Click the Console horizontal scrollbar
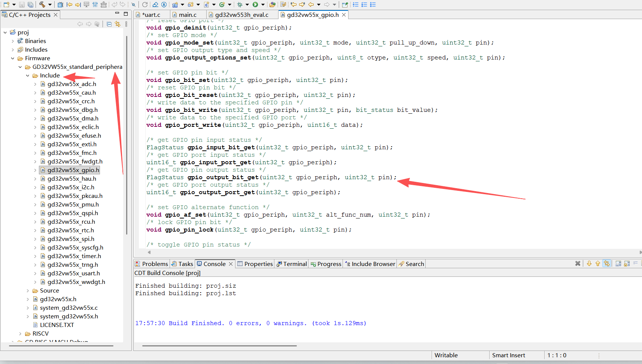Image resolution: width=642 pixels, height=364 pixels. point(219,346)
